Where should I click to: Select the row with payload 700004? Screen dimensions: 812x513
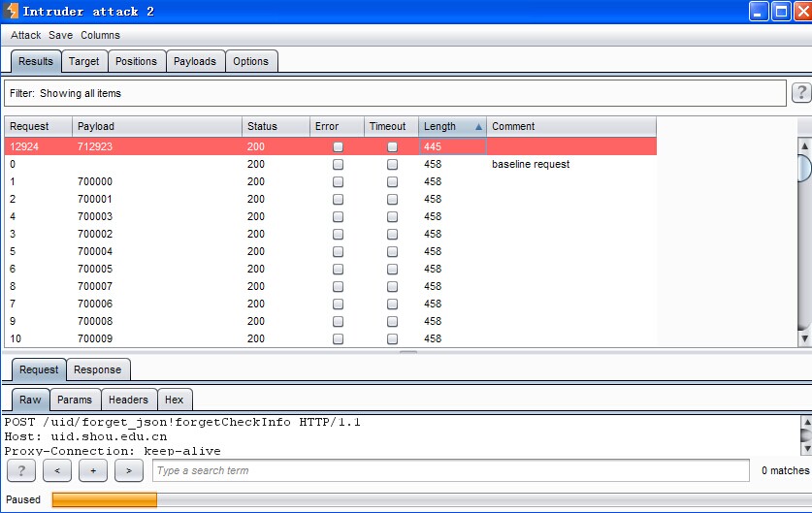(x=331, y=251)
